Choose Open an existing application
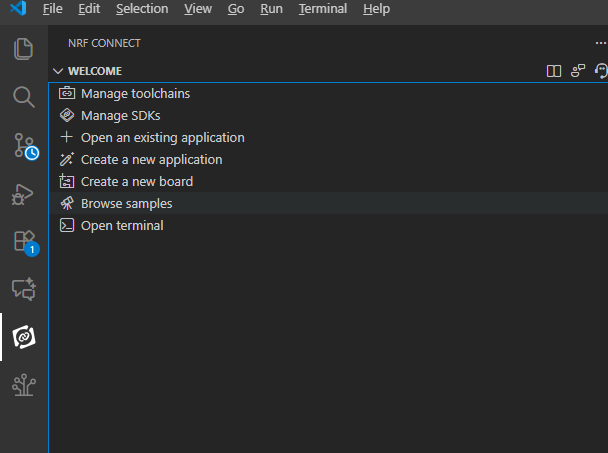 (328, 138)
